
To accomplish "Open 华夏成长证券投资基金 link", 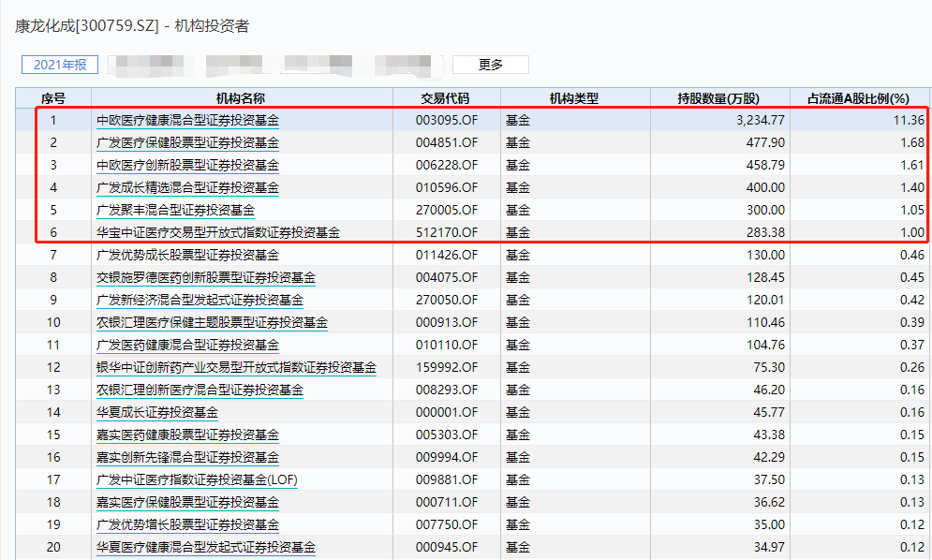I will coord(156,412).
